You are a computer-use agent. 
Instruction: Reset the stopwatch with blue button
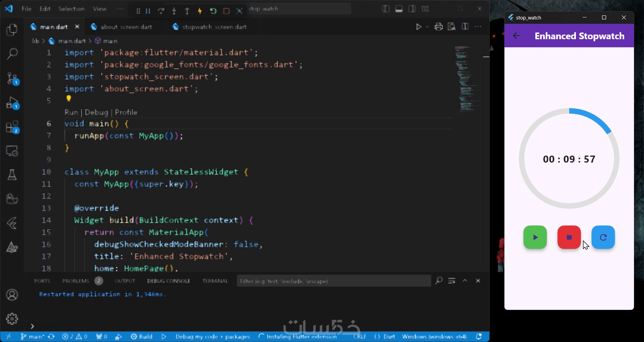[x=603, y=237]
